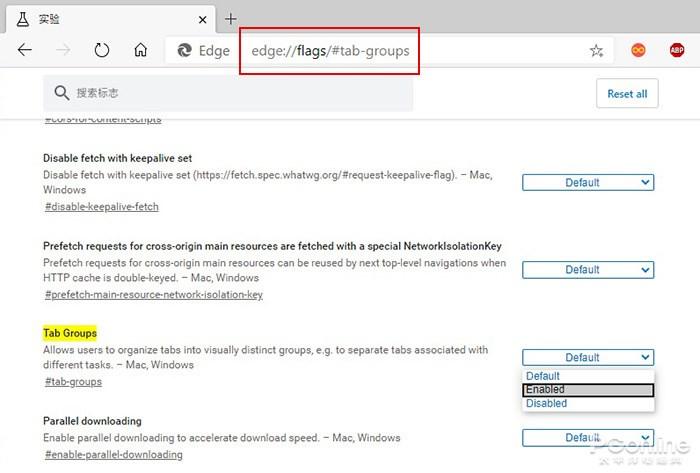The width and height of the screenshot is (700, 473).
Task: Click the Reset all button
Action: pos(627,94)
